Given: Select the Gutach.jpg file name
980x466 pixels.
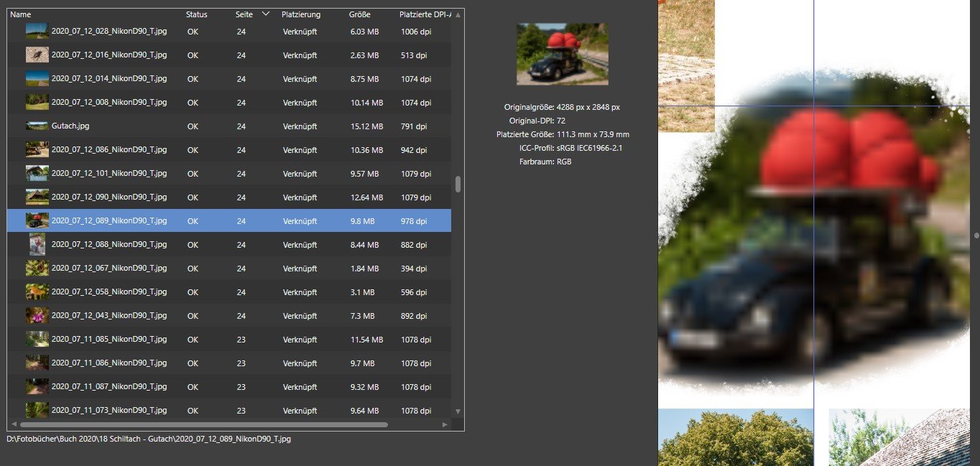Looking at the screenshot, I should pyautogui.click(x=70, y=126).
